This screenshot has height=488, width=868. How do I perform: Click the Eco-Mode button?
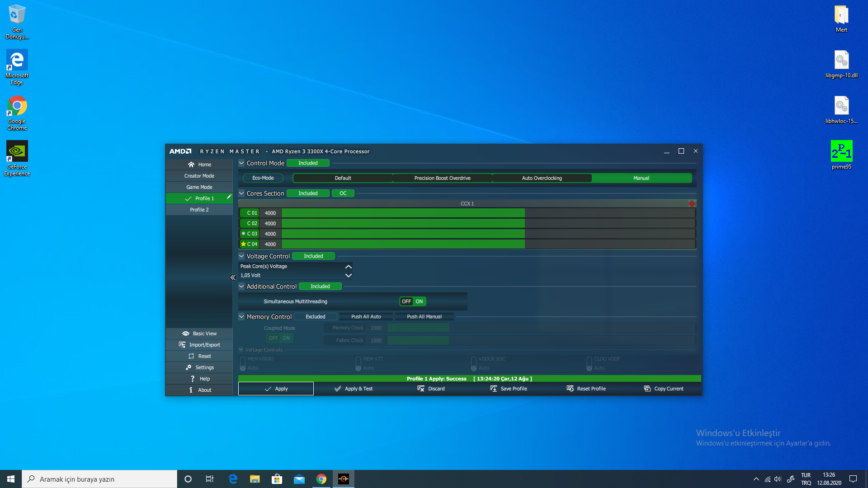coord(263,178)
